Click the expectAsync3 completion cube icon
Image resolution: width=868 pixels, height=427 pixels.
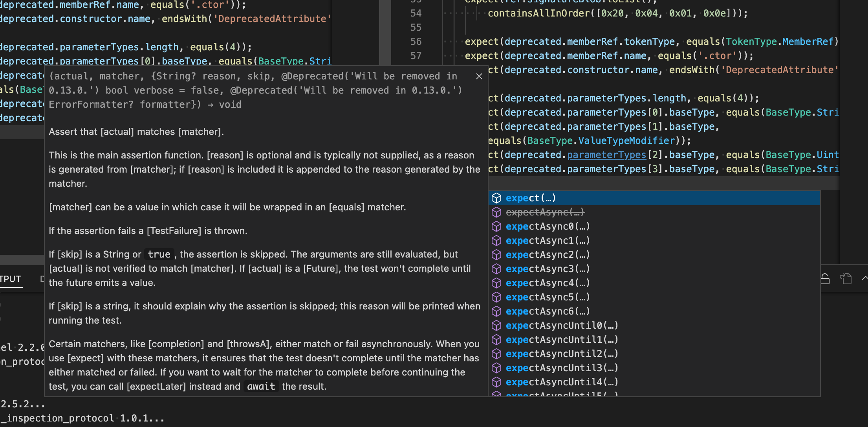point(497,269)
